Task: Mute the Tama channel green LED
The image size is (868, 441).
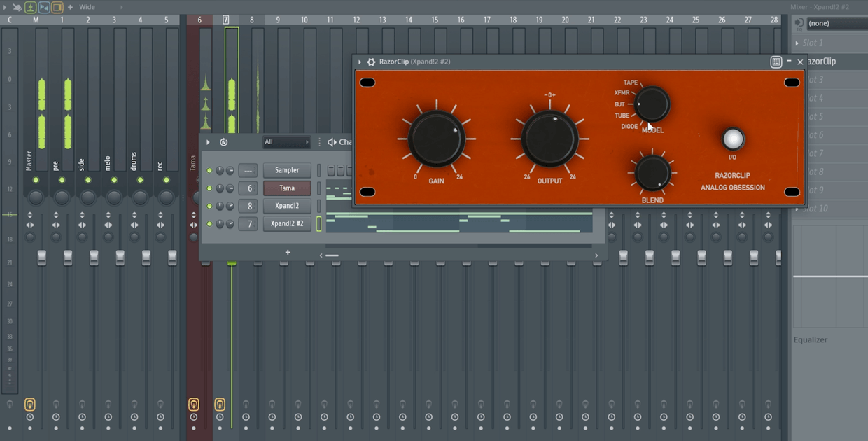Action: click(209, 188)
